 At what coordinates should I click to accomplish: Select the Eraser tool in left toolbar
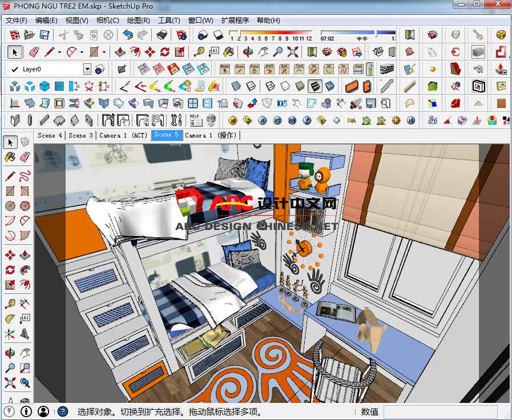(25, 157)
